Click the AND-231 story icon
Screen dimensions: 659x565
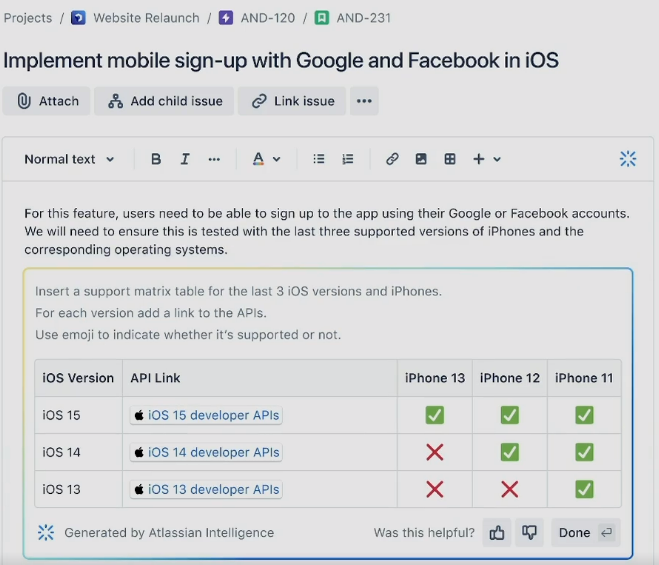[x=322, y=18]
